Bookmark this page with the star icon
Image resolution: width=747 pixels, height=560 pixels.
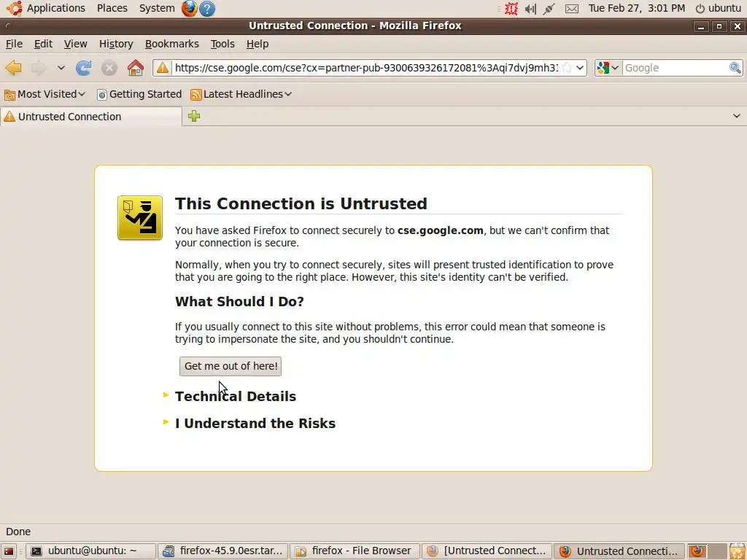click(x=566, y=68)
